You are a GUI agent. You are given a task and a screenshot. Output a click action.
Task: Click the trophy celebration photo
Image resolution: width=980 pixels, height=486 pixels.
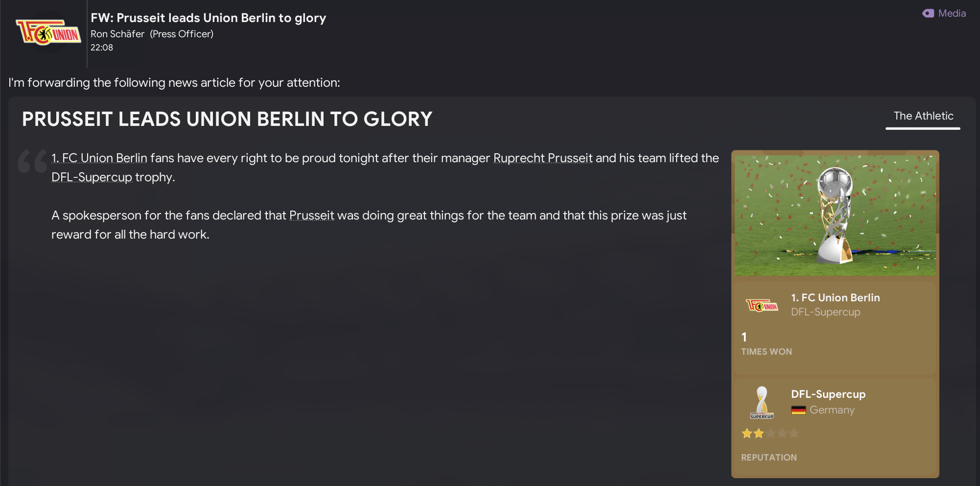pos(835,215)
